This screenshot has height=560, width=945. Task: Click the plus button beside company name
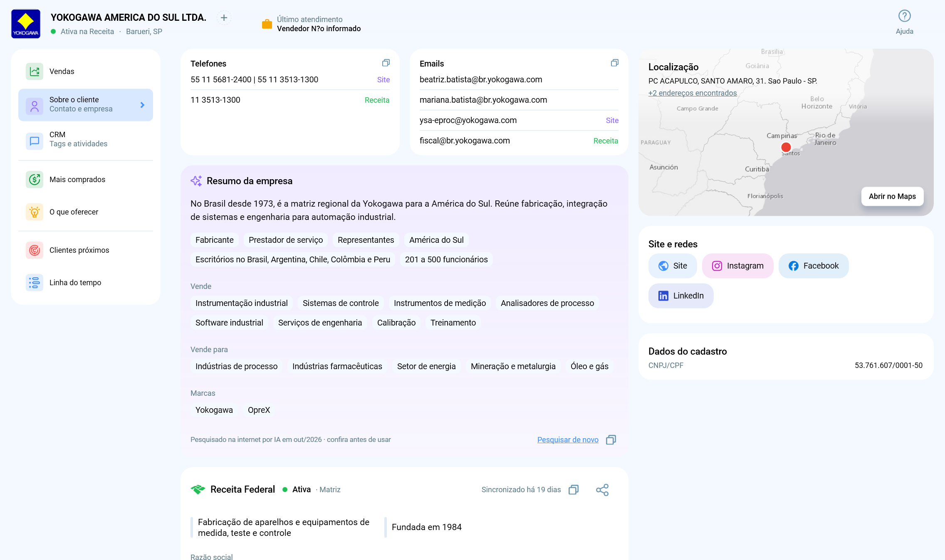(224, 18)
